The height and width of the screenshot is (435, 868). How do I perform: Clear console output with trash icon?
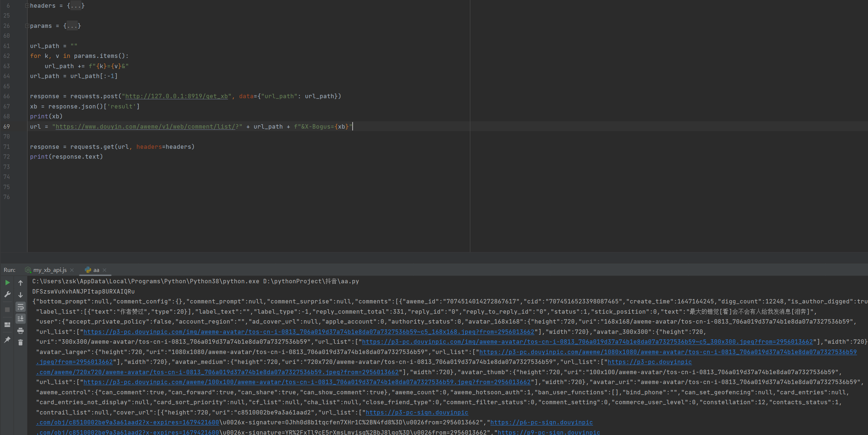(21, 343)
